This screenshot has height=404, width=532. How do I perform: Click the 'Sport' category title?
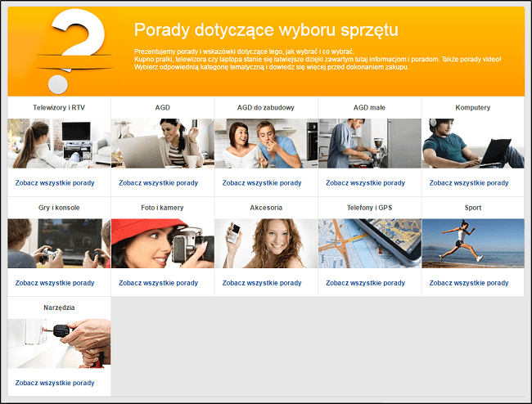tap(473, 208)
